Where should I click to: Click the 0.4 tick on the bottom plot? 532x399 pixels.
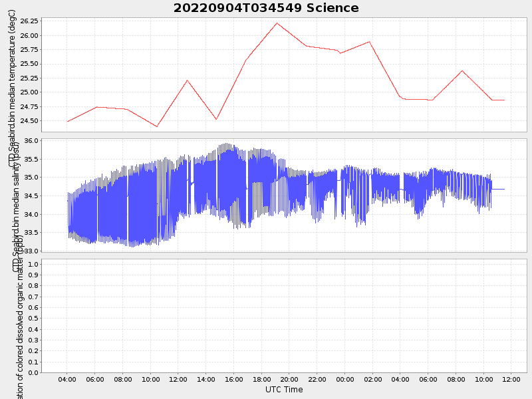34,329
